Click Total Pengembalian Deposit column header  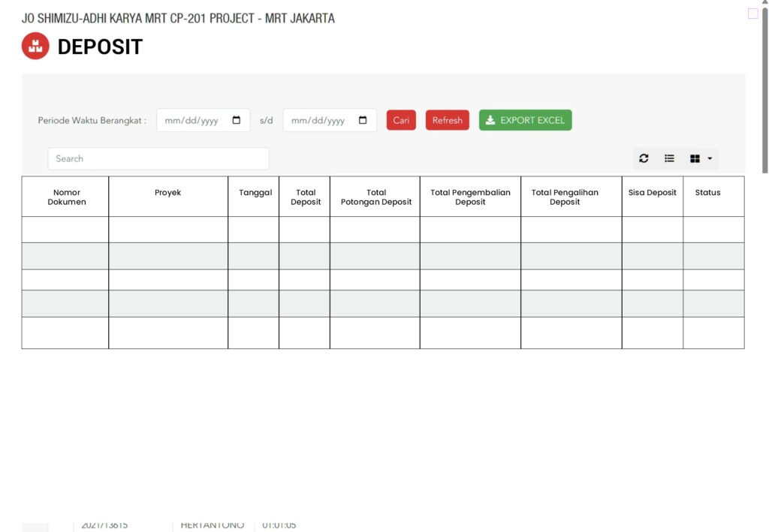pos(470,197)
